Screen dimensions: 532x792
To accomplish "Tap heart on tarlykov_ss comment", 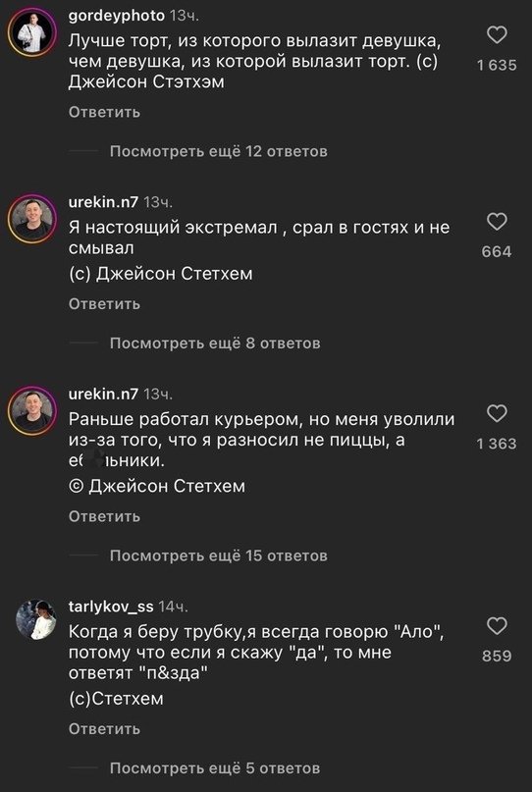I will (x=497, y=626).
